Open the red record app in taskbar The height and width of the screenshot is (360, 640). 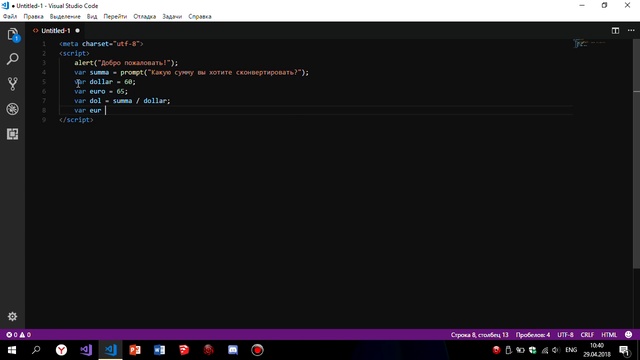click(x=257, y=350)
